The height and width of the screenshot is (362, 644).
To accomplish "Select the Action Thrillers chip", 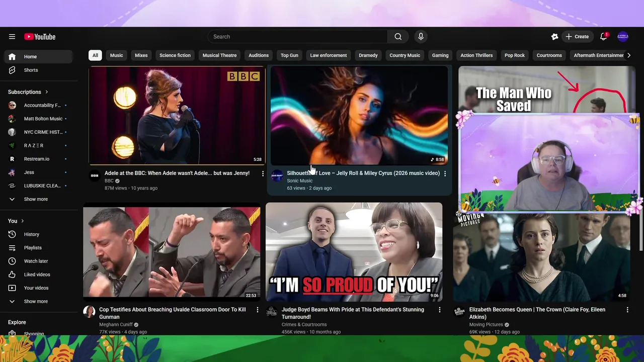I will (476, 55).
